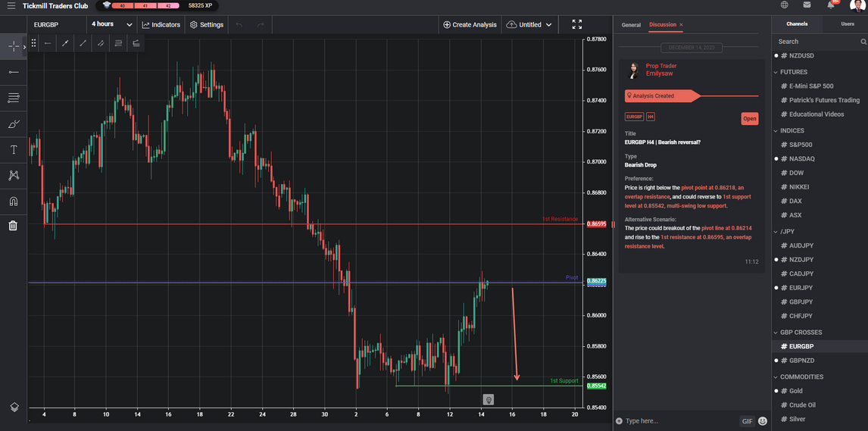The height and width of the screenshot is (431, 868).
Task: Open the 4 hours timeframe dropdown
Action: click(112, 24)
